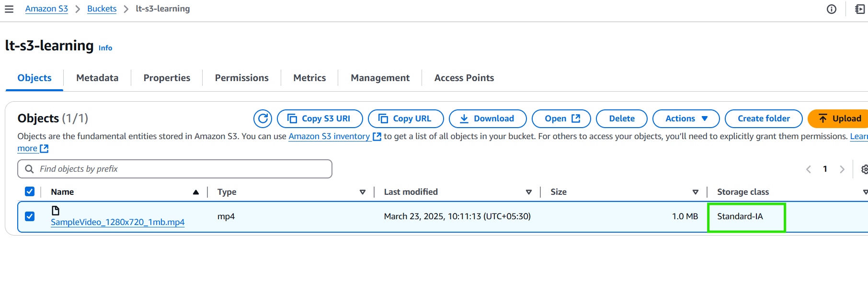Focus the Find objects by prefix field
The height and width of the screenshot is (284, 868).
click(175, 169)
